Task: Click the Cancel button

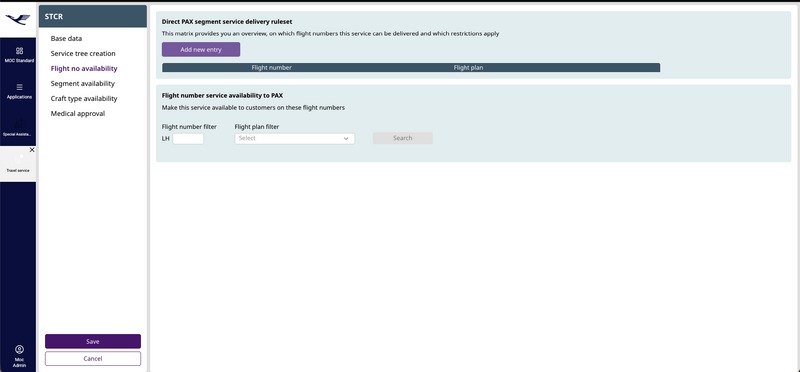Action: click(x=93, y=359)
